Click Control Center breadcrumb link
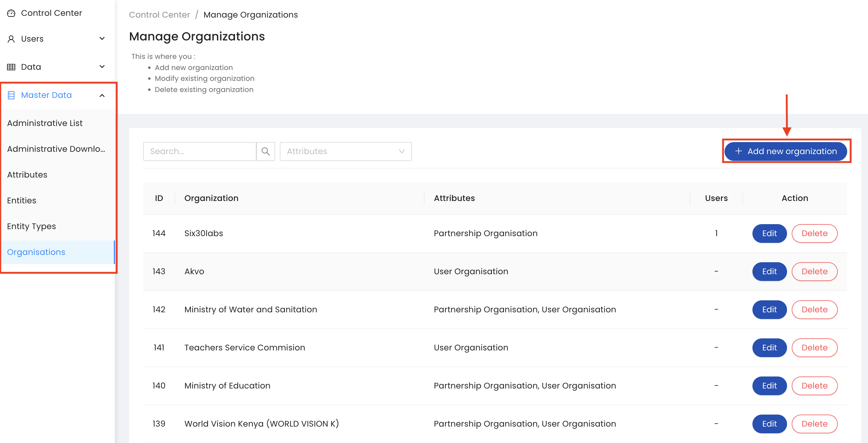Image resolution: width=868 pixels, height=443 pixels. pyautogui.click(x=159, y=15)
